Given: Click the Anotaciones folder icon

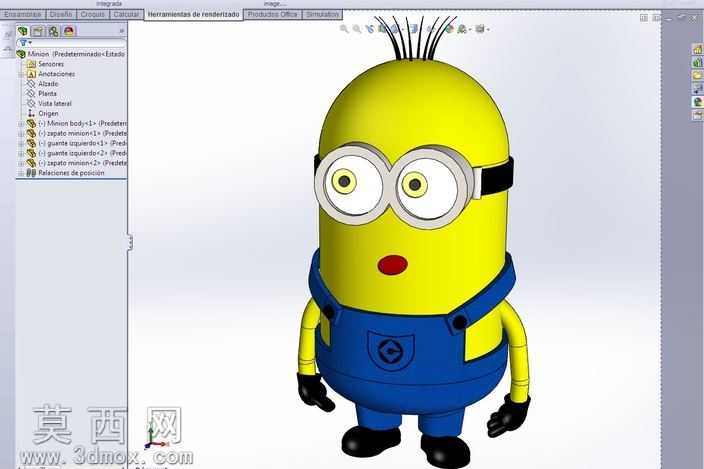Looking at the screenshot, I should (31, 74).
